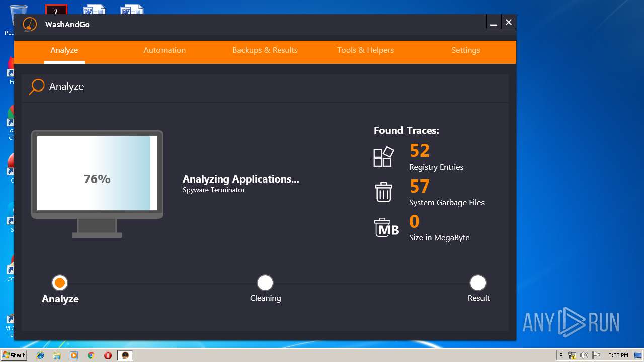The height and width of the screenshot is (362, 644).
Task: Click the 'Found Traces:' heading
Action: click(x=407, y=131)
